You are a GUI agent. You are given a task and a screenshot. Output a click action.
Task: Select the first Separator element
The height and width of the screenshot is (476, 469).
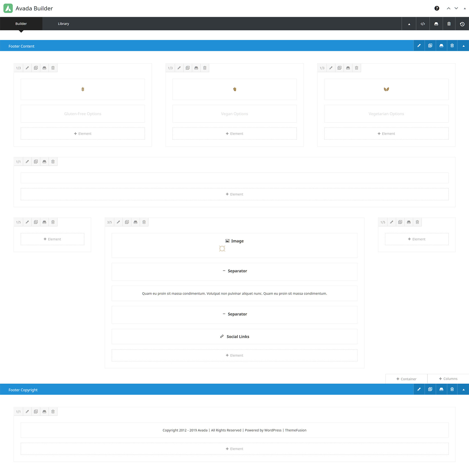[x=235, y=272]
